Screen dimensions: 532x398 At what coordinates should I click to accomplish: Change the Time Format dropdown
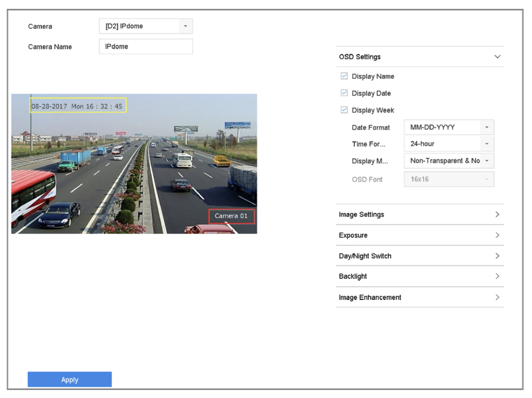[x=449, y=144]
